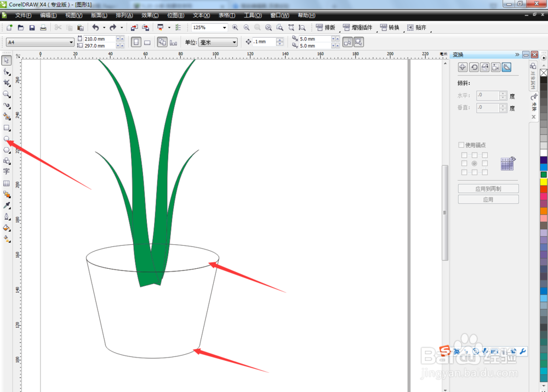Click the 应用 button

[x=488, y=200]
